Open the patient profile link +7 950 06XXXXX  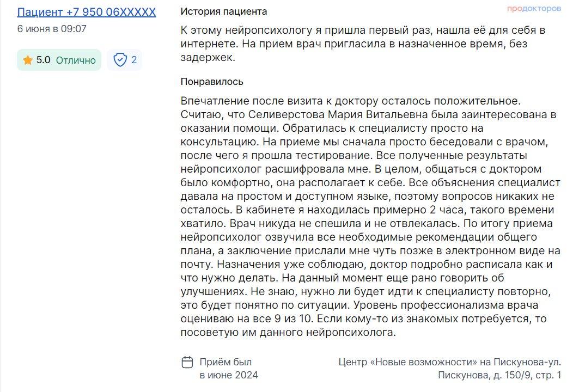pos(86,12)
